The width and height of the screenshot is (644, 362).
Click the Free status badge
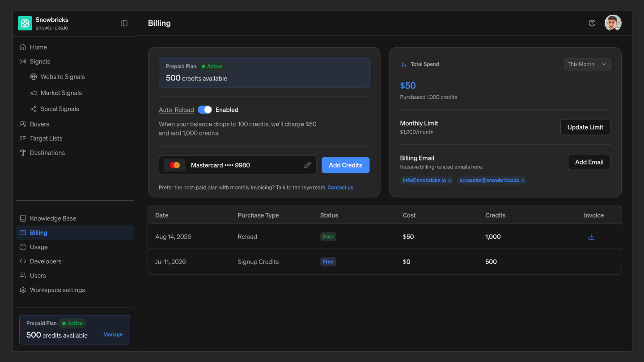tap(328, 262)
